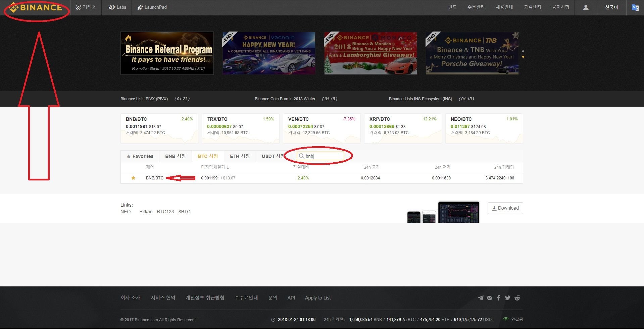
Task: Open 수수료안내 fees link
Action: (246, 298)
